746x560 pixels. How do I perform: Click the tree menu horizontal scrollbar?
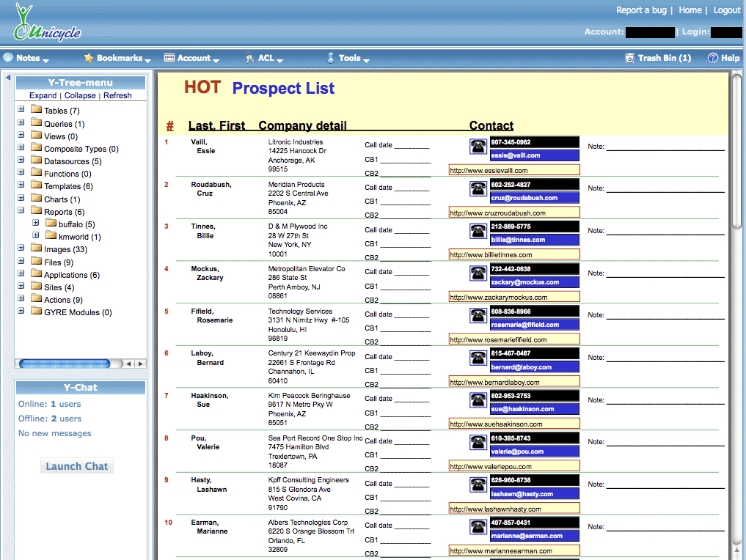[66, 364]
